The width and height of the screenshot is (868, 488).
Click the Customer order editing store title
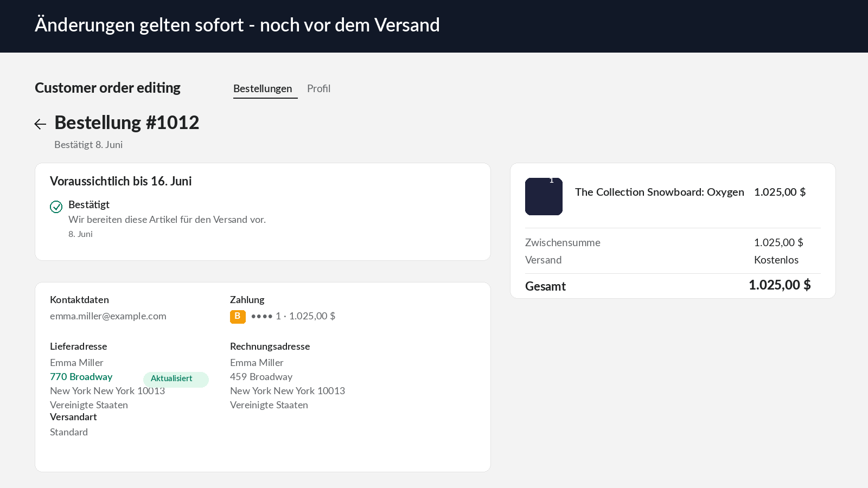[x=107, y=88]
